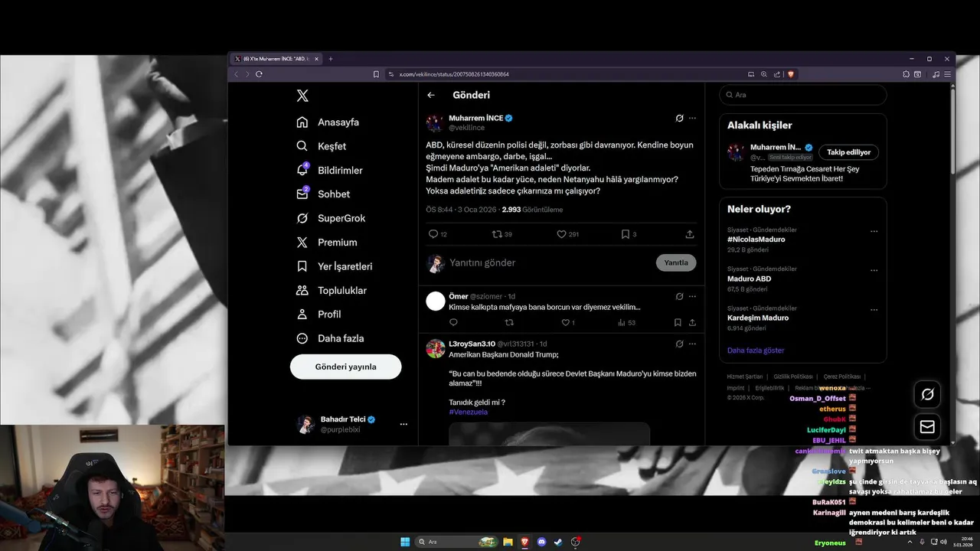
Task: Open Topluluklar communities
Action: point(332,291)
